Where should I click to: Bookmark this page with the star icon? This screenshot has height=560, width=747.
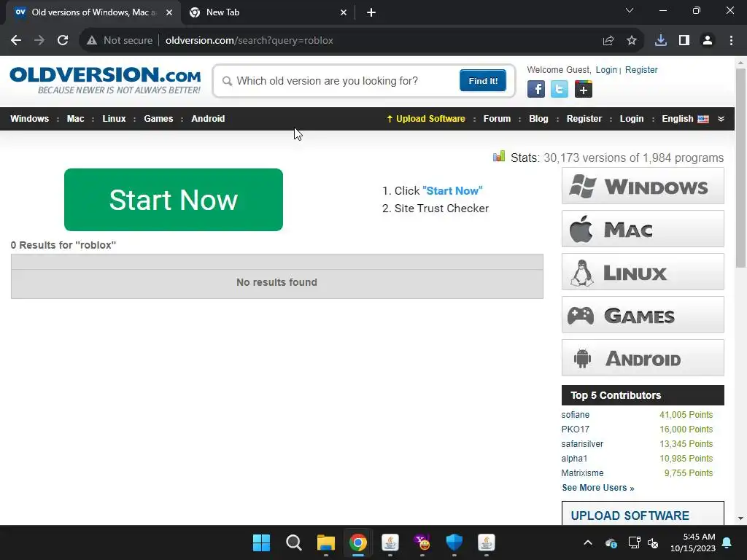pyautogui.click(x=632, y=41)
